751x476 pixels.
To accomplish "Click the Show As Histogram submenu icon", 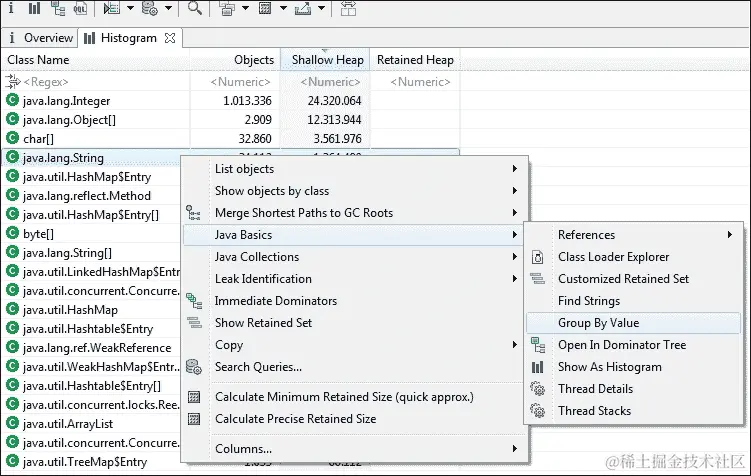I will pyautogui.click(x=538, y=367).
